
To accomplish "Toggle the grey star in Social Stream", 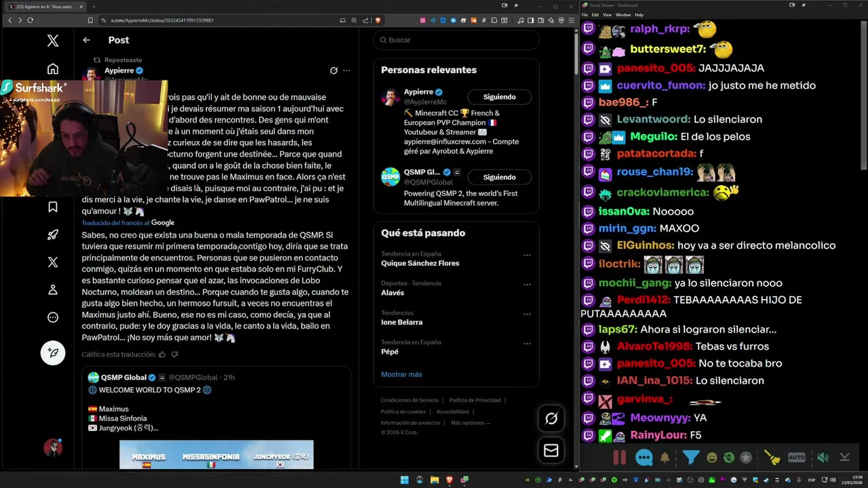I will [746, 457].
